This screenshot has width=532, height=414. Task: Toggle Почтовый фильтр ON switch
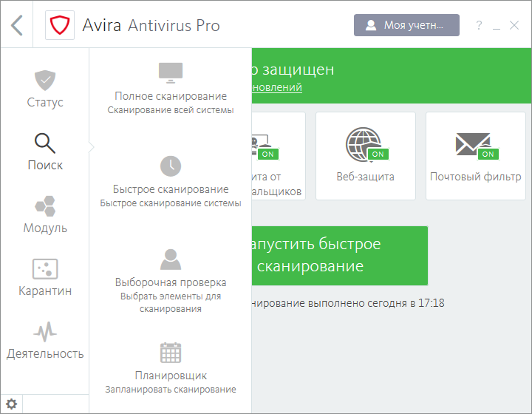coord(488,154)
